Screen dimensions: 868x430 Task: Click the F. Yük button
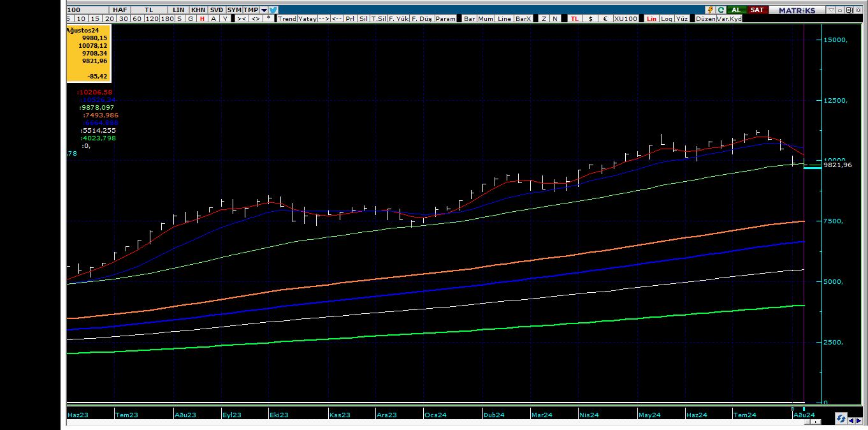point(398,19)
